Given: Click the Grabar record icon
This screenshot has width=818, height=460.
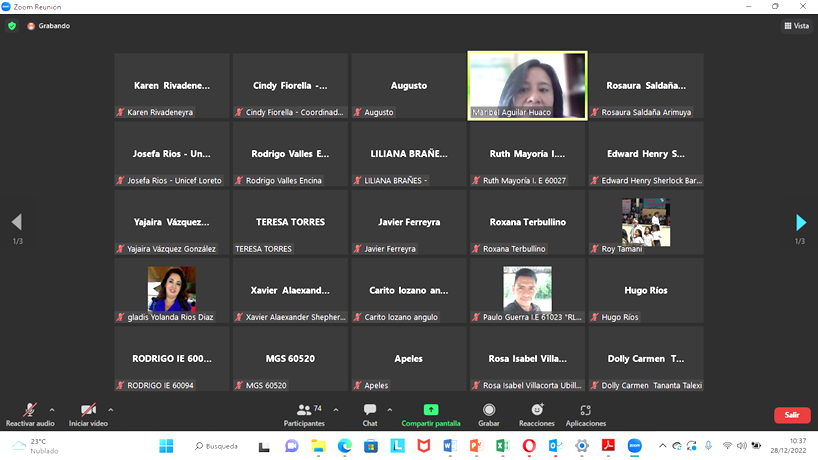Looking at the screenshot, I should click(488, 410).
